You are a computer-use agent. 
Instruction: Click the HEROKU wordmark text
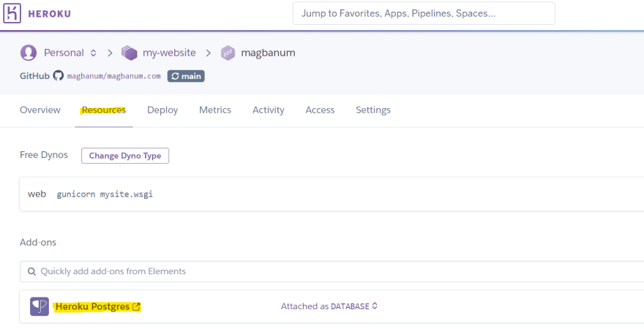[x=49, y=14]
